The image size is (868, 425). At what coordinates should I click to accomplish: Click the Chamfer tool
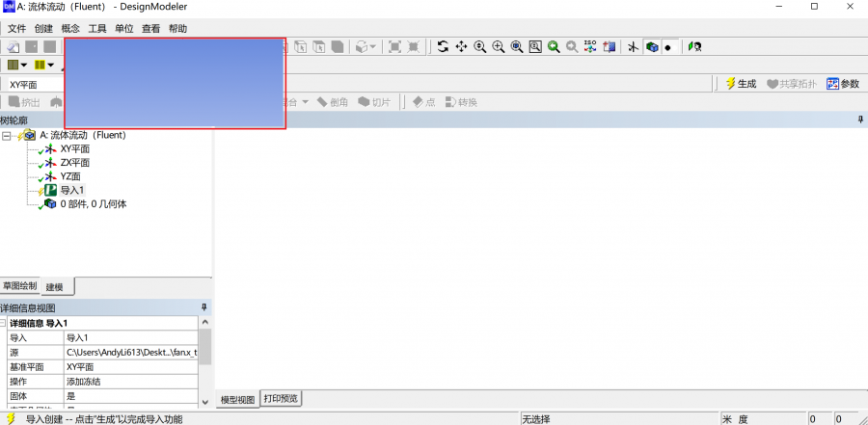pos(333,102)
